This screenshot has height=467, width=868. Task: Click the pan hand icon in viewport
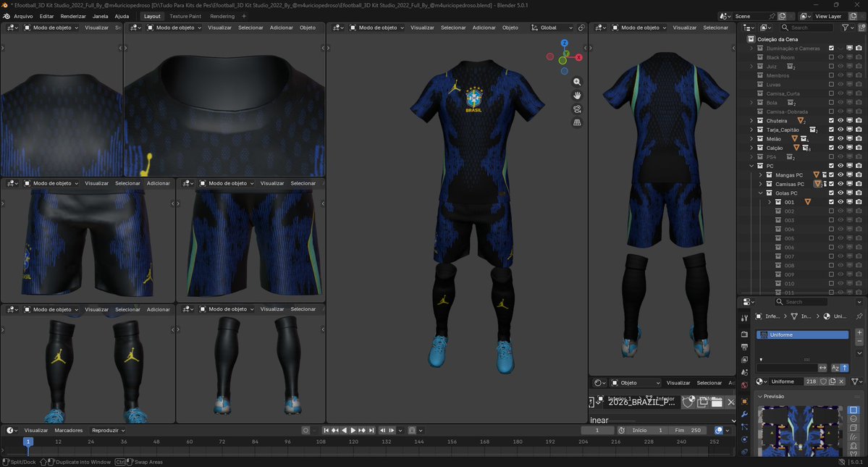click(x=577, y=95)
